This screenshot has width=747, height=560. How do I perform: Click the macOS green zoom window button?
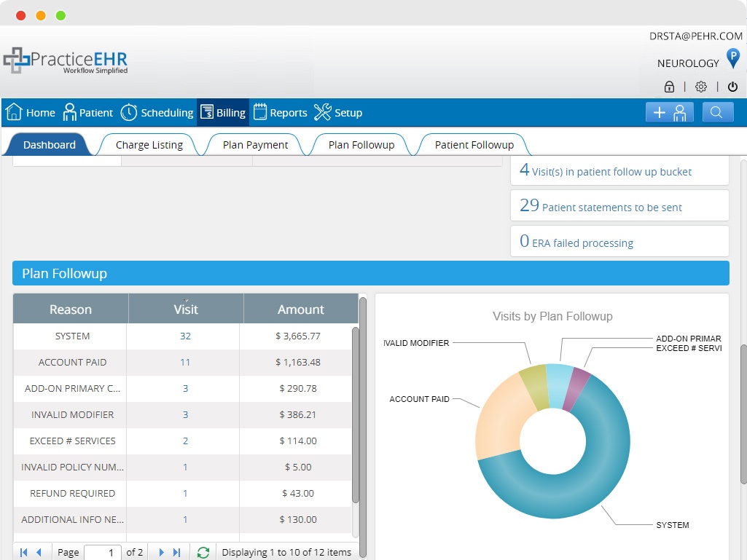(60, 16)
